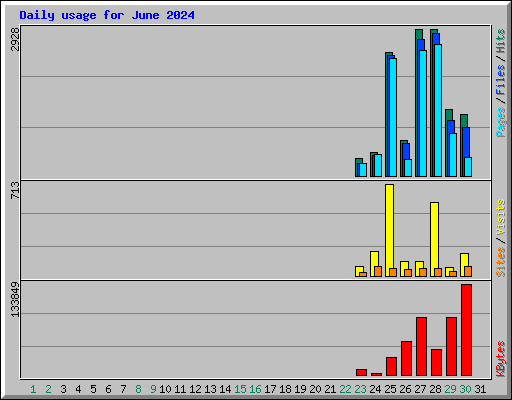512x400 pixels.
Task: Click day 22 on the x-axis
Action: point(345,389)
